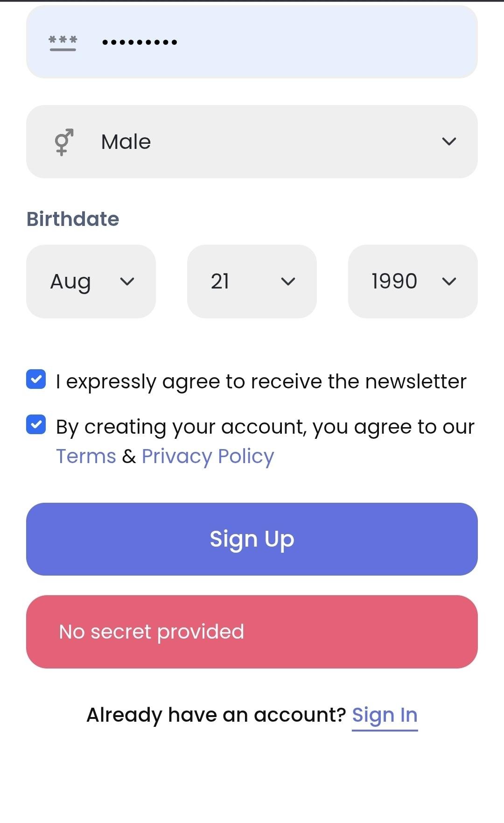Uncheck the newsletter agreement checkbox
Image resolution: width=504 pixels, height=823 pixels.
[x=36, y=379]
